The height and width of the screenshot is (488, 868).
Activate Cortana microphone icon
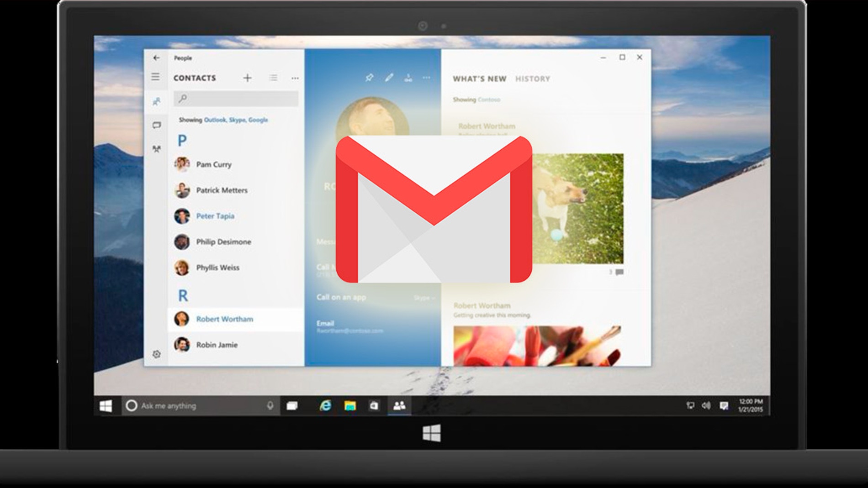[x=270, y=406]
